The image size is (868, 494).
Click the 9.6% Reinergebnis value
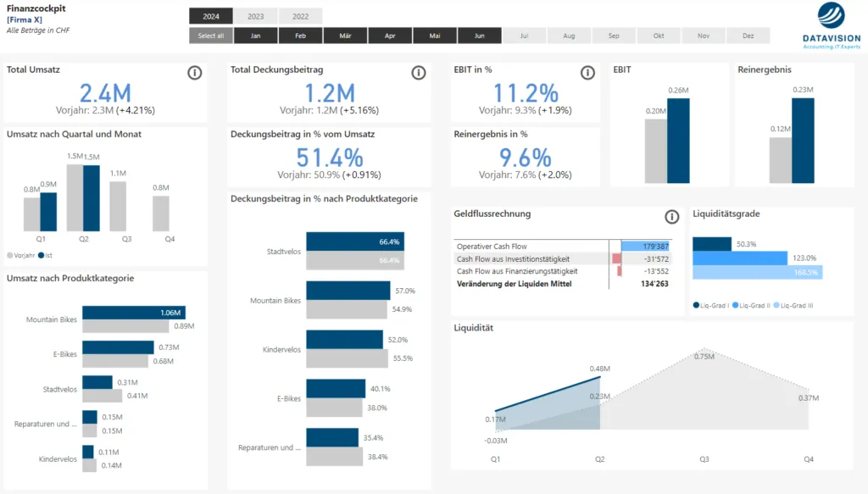click(x=526, y=158)
